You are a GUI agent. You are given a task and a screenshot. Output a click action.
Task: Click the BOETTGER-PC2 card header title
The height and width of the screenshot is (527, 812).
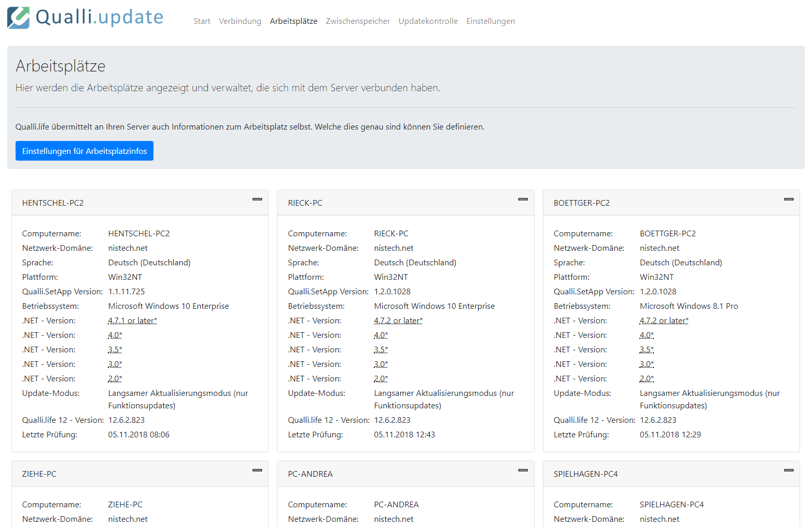[582, 203]
